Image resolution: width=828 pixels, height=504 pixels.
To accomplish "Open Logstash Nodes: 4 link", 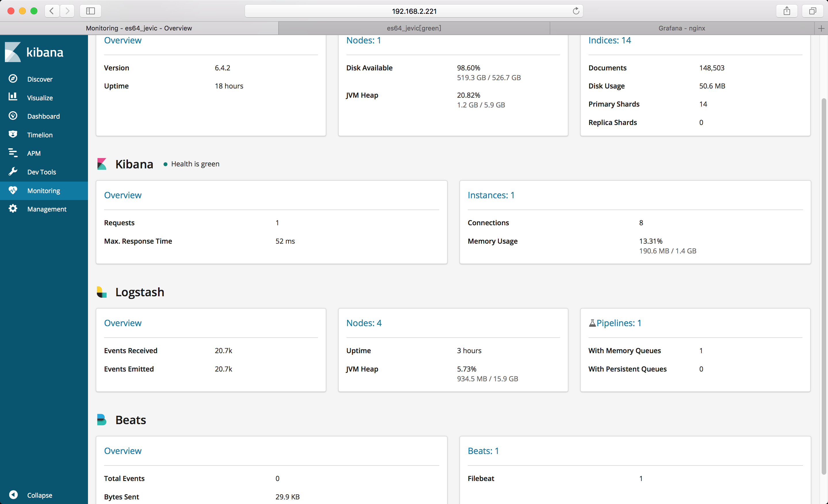I will click(x=364, y=323).
